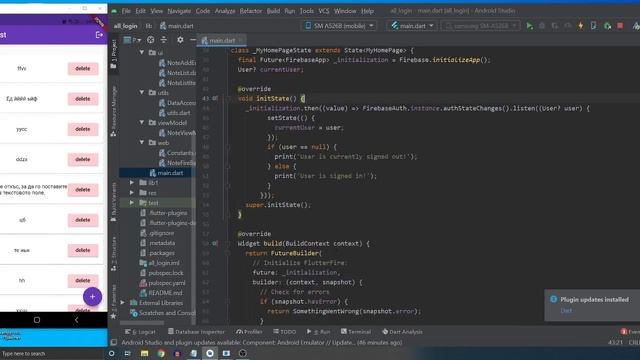Open File Explorer from the taskbar
Image resolution: width=640 pixels, height=360 pixels.
(144, 353)
